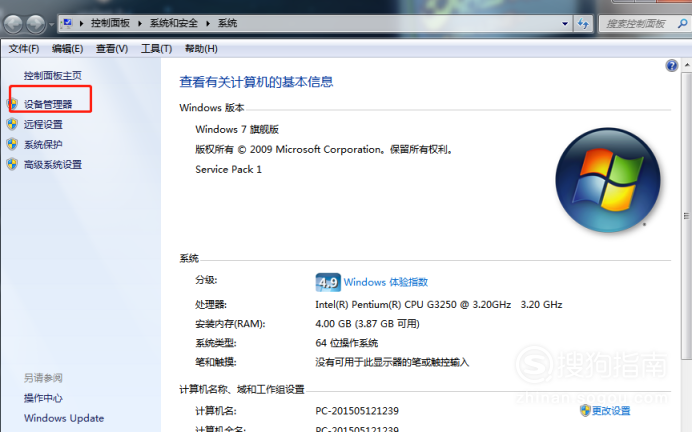Click the computer name value next to 计算机名:
The height and width of the screenshot is (432, 692).
click(357, 411)
